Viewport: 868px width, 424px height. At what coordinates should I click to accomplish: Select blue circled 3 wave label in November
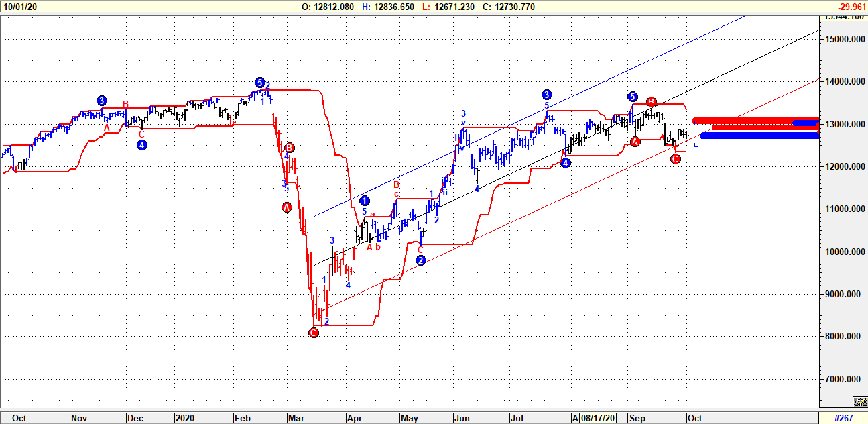pos(102,101)
